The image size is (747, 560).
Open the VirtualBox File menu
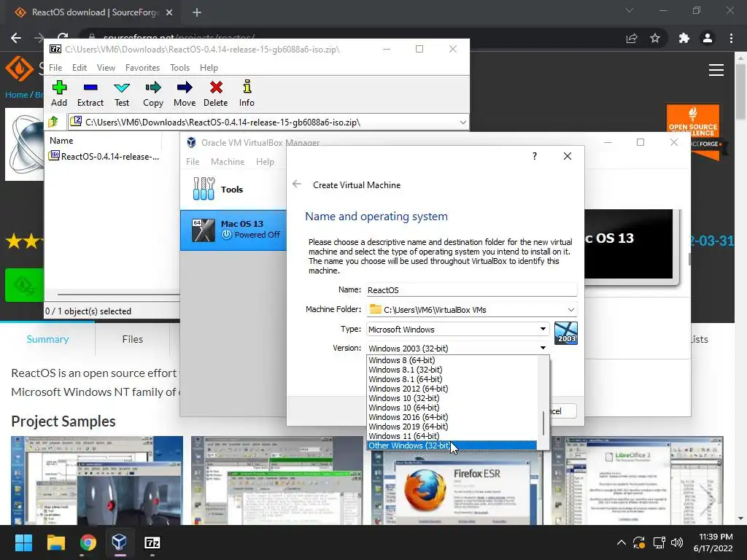(193, 162)
